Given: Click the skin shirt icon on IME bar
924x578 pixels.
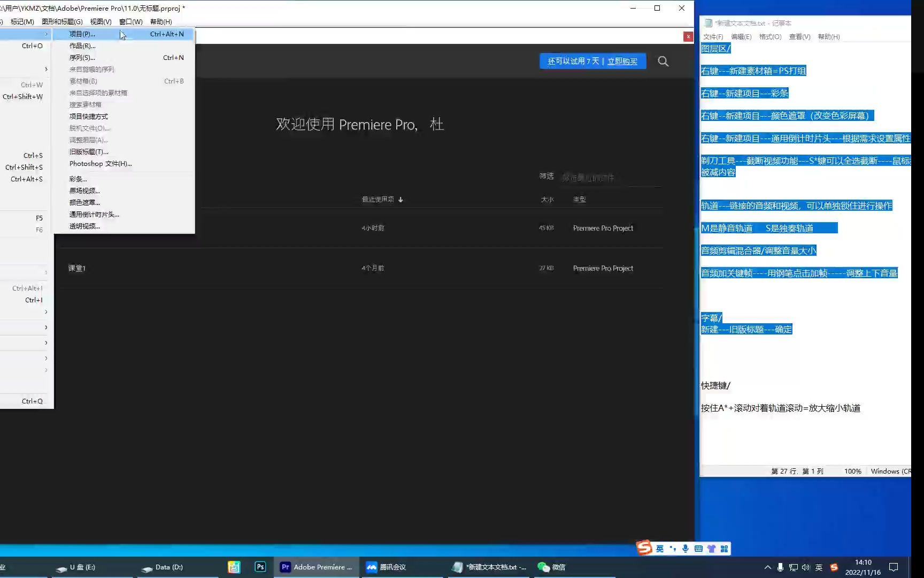Looking at the screenshot, I should (x=711, y=549).
